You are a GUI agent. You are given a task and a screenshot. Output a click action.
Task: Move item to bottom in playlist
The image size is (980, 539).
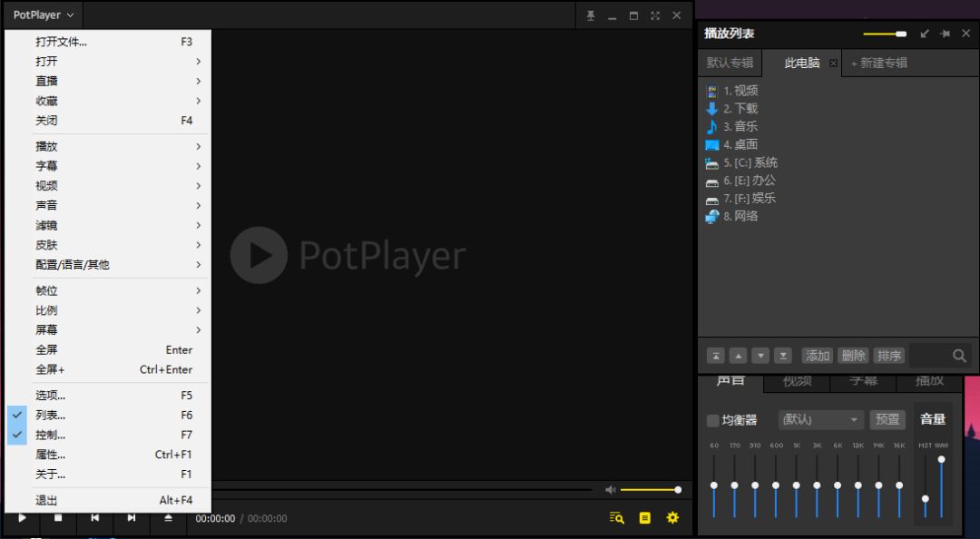coord(783,356)
